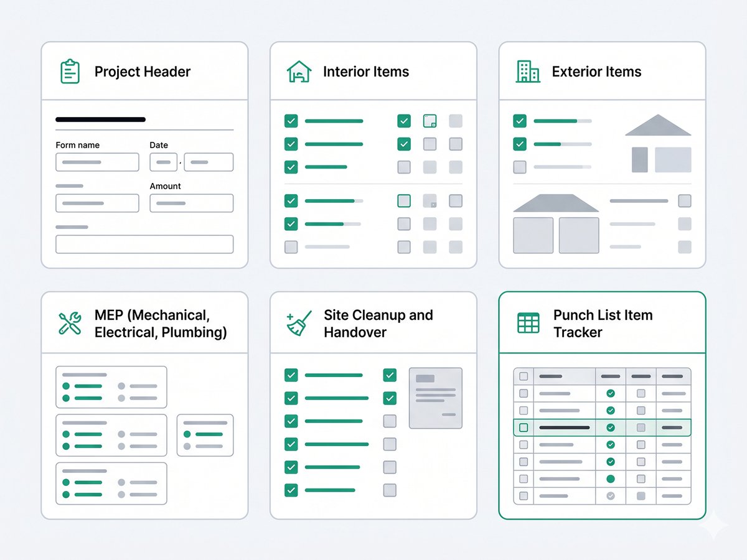This screenshot has height=560, width=747.
Task: Click the green status check in the highlighted Punch List row
Action: click(611, 427)
